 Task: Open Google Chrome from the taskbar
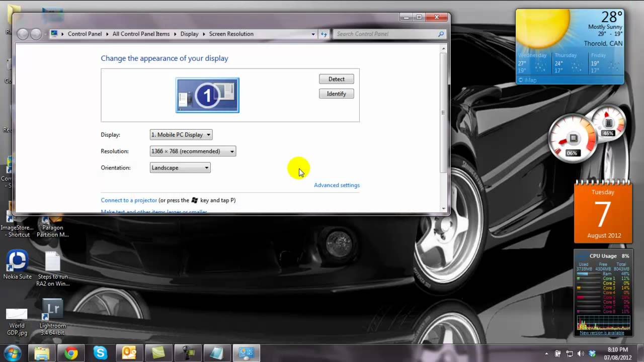(71, 353)
